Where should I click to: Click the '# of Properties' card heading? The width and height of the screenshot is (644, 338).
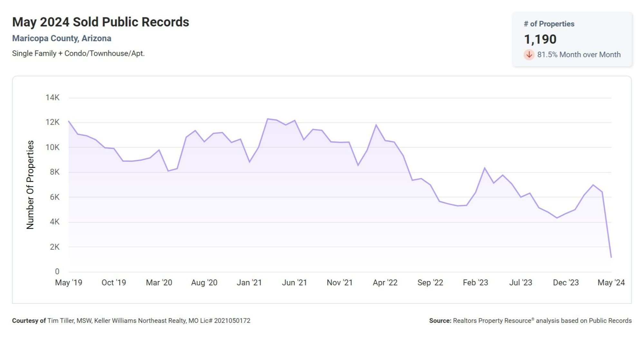pyautogui.click(x=549, y=24)
